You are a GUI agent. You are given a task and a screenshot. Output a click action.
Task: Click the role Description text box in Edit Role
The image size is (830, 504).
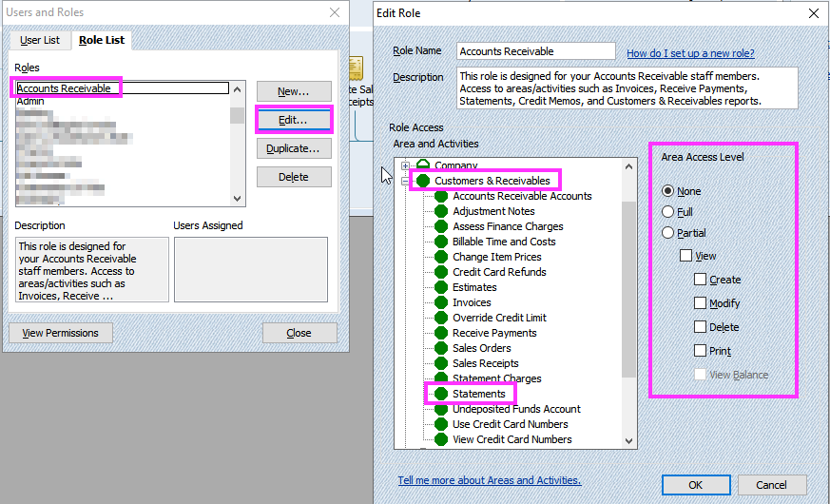627,88
